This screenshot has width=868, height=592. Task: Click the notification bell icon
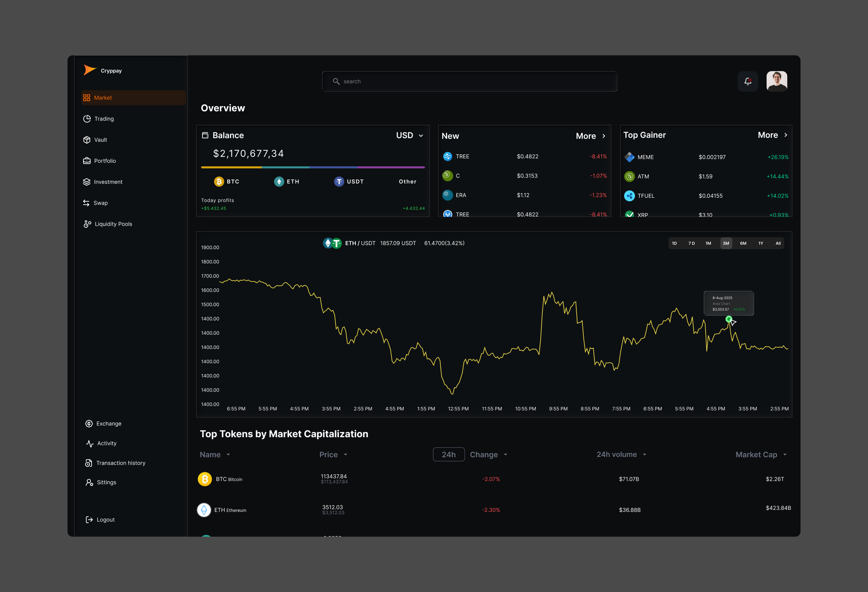click(748, 81)
